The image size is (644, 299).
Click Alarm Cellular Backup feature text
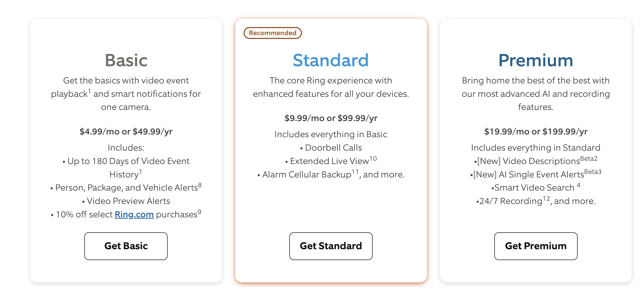click(x=307, y=174)
